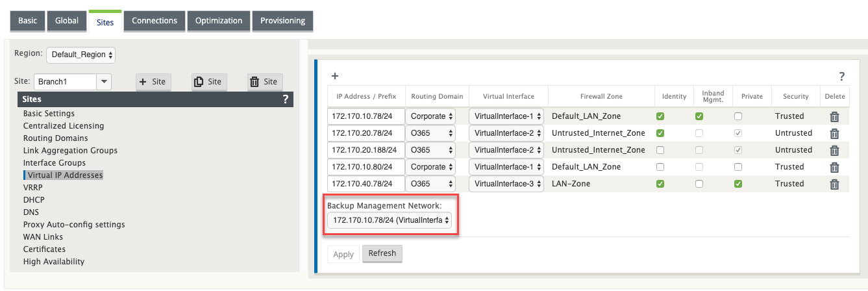This screenshot has height=291, width=868.
Task: Switch to the Global tab
Action: 66,21
